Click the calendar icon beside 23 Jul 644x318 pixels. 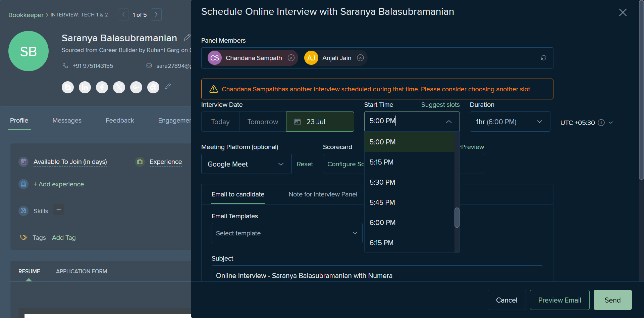(x=298, y=122)
